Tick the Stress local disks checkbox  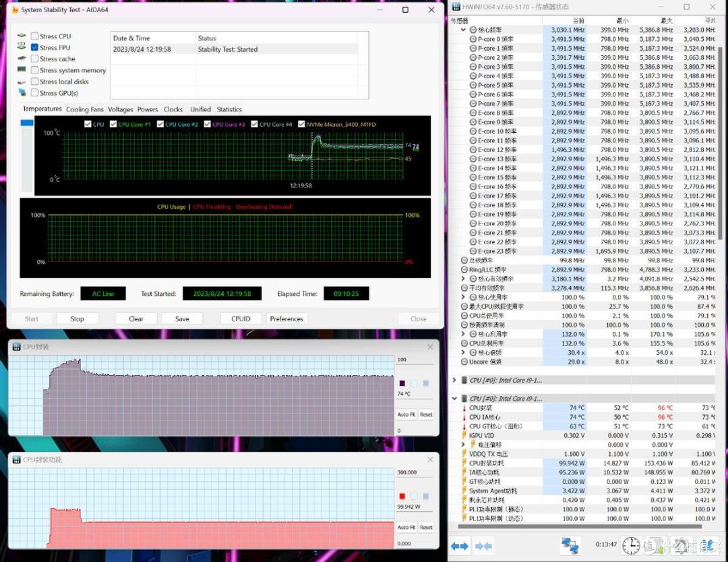point(34,82)
